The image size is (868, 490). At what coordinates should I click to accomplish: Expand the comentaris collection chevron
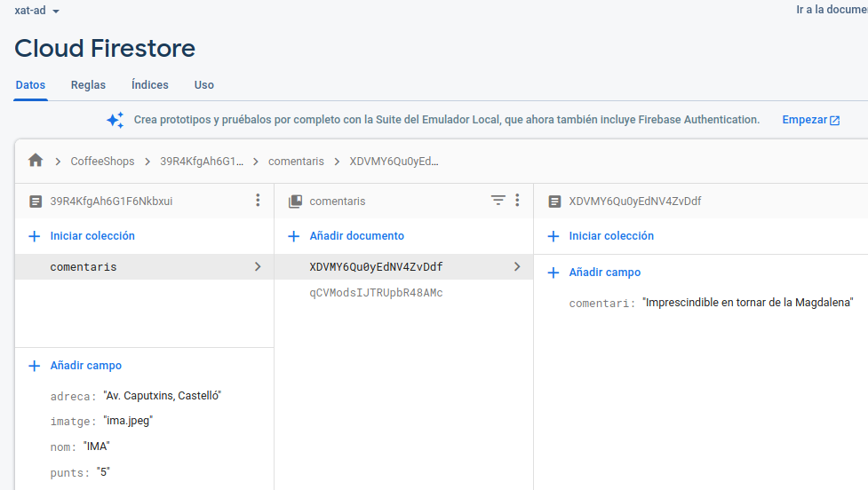[258, 266]
